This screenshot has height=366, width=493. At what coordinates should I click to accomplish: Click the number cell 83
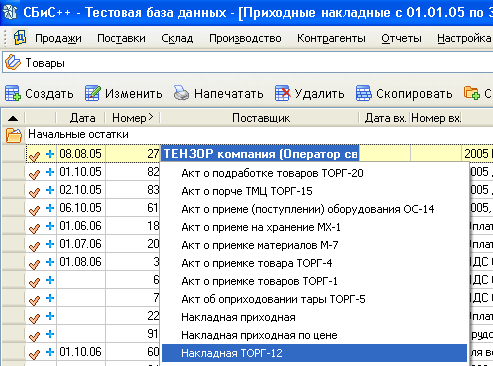[133, 190]
